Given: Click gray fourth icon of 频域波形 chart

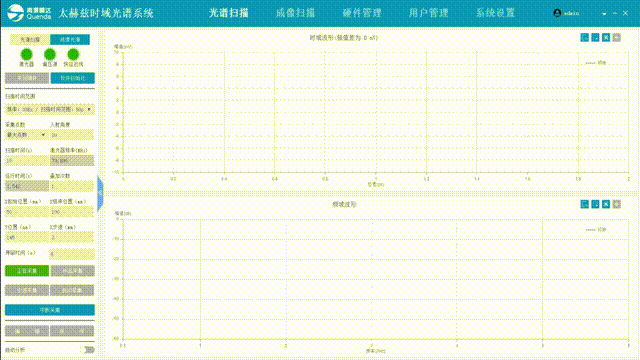Looking at the screenshot, I should click(616, 204).
